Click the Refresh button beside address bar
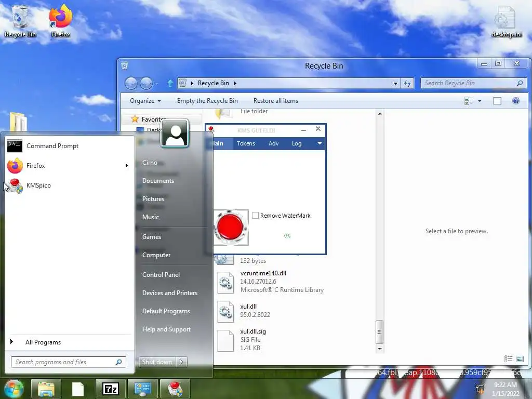The image size is (532, 399). (x=407, y=83)
